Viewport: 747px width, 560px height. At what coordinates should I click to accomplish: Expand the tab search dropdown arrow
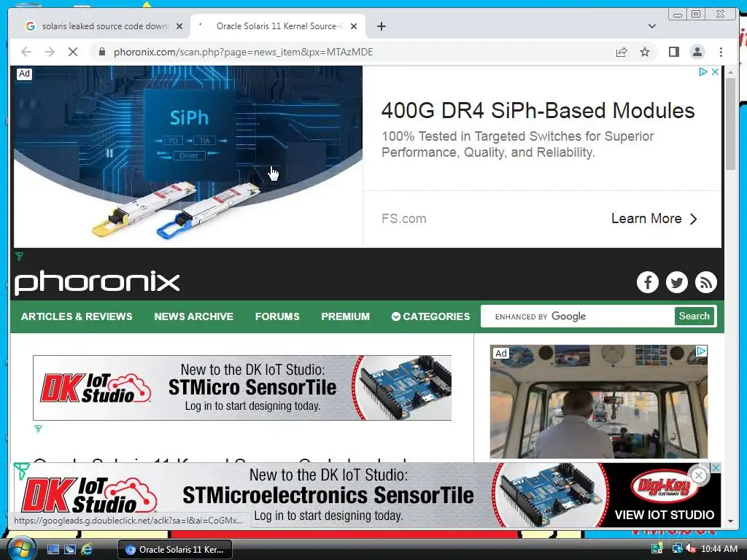651,26
